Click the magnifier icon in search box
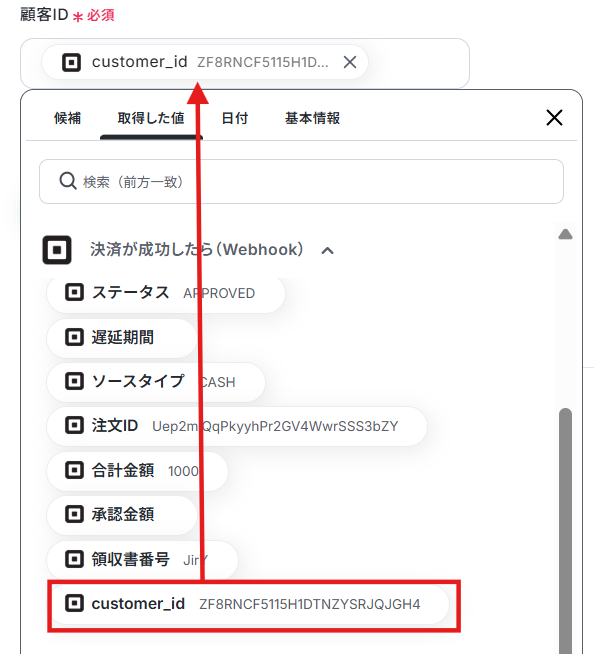This screenshot has height=654, width=594. click(68, 181)
